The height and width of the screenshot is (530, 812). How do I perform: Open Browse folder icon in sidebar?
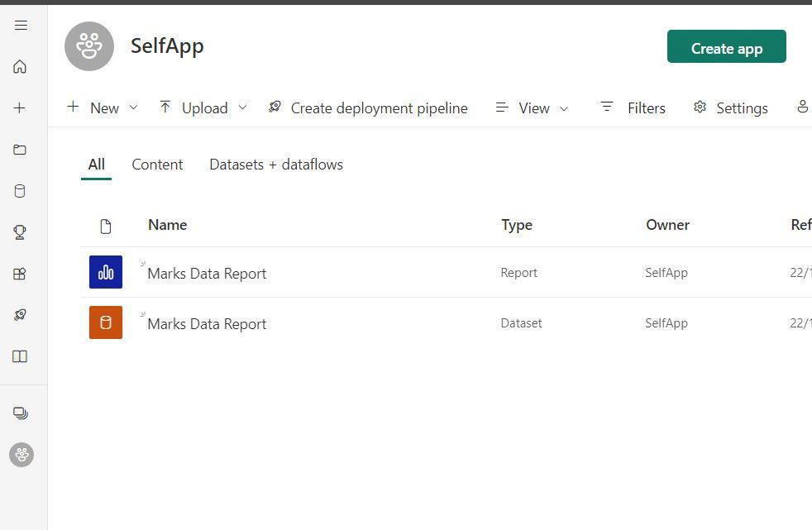[x=21, y=150]
